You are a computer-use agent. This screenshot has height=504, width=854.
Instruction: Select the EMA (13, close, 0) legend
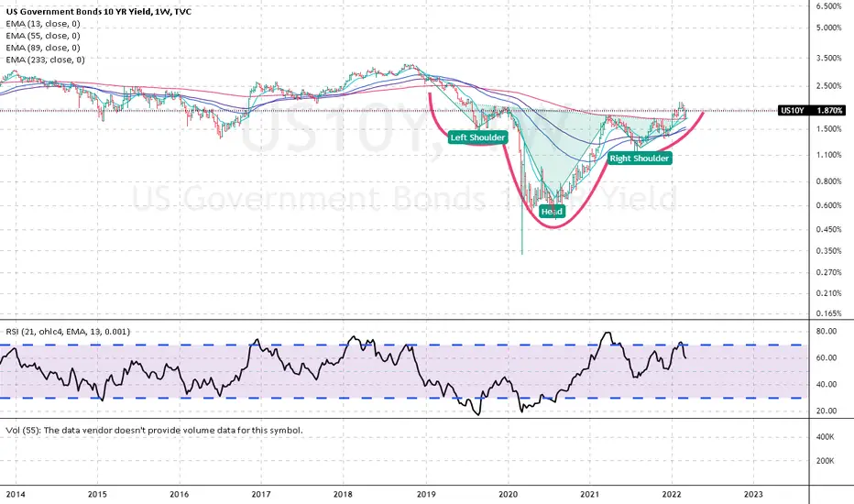click(x=43, y=24)
